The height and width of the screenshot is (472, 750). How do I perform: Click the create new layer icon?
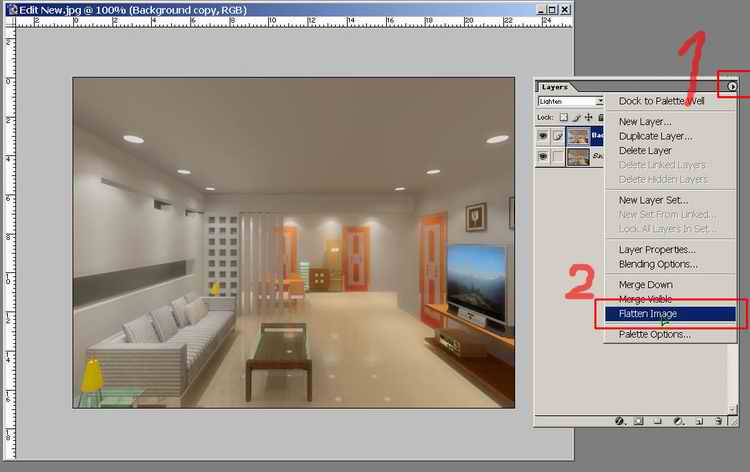point(699,421)
